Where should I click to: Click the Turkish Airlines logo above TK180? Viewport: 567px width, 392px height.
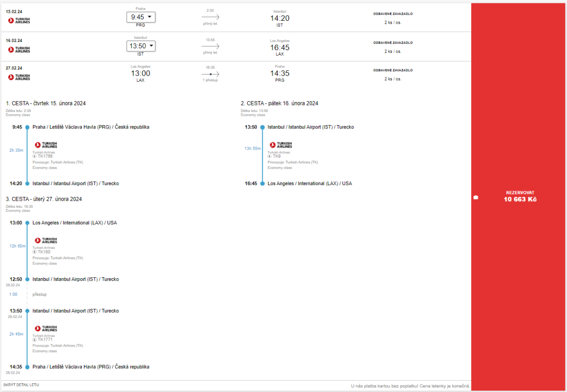(46, 240)
